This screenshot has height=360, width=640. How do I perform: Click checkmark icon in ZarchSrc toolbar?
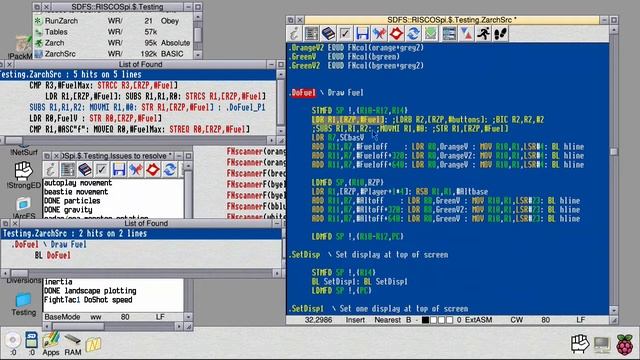pos(345,33)
